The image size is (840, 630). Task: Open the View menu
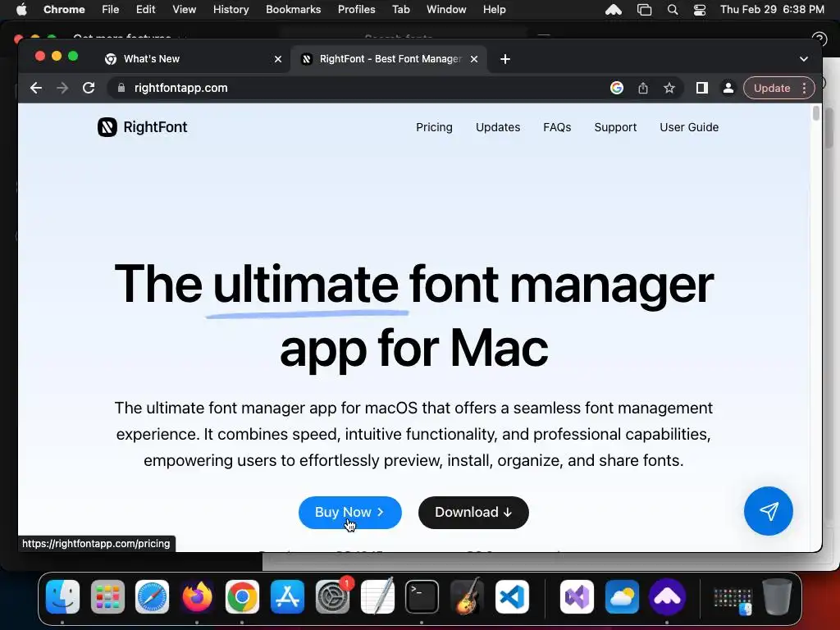185,10
